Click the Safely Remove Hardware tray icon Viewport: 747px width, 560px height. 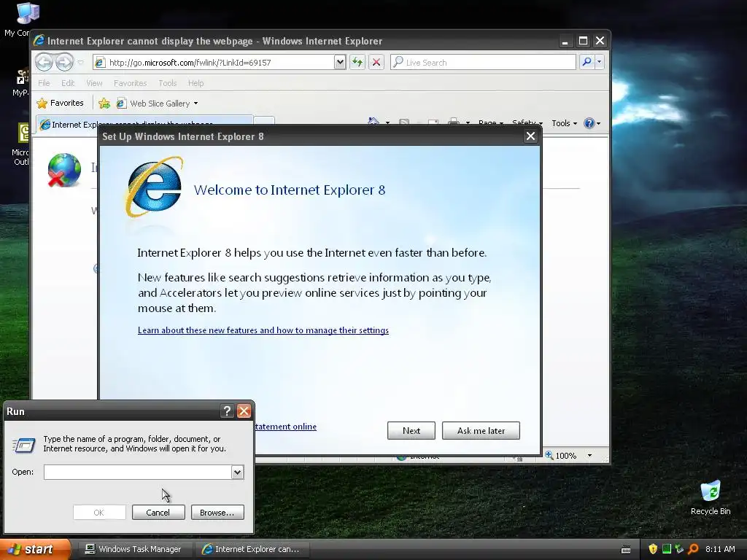point(679,549)
